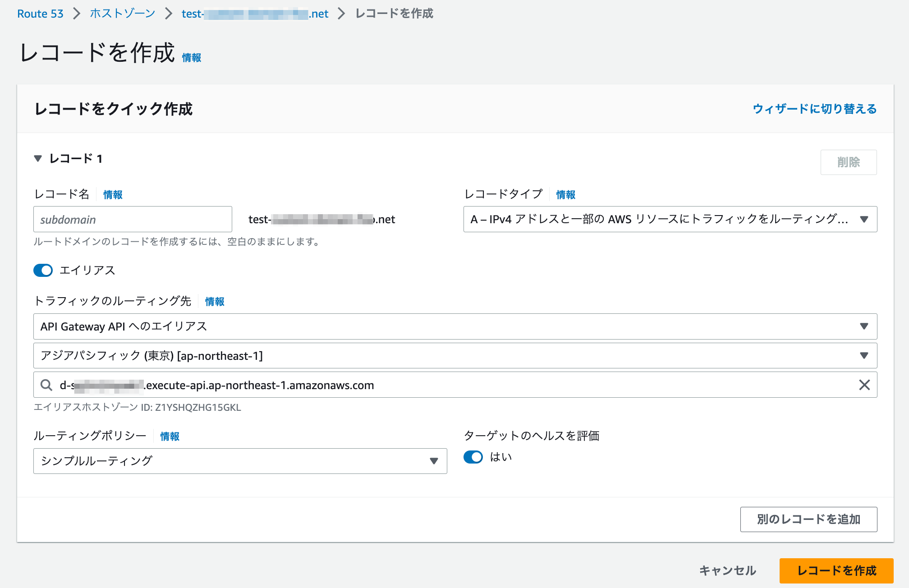The height and width of the screenshot is (588, 909).
Task: Open 情報 help next to レコードタイプ
Action: (566, 194)
